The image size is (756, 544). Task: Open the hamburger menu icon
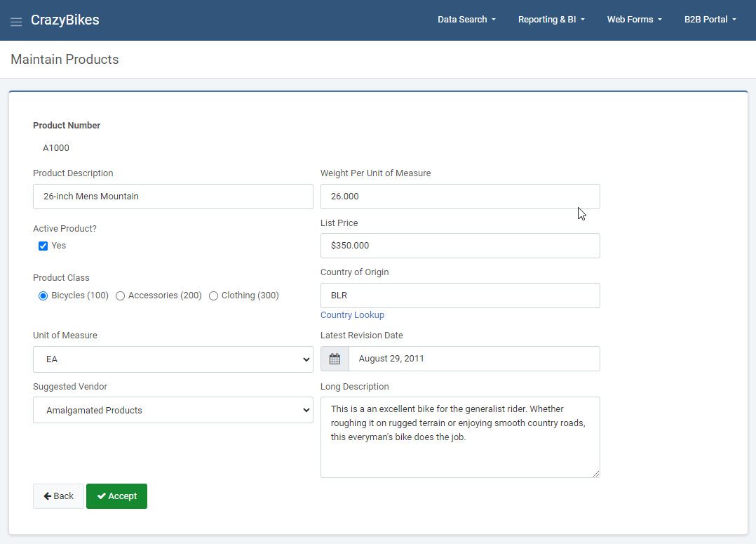[16, 22]
